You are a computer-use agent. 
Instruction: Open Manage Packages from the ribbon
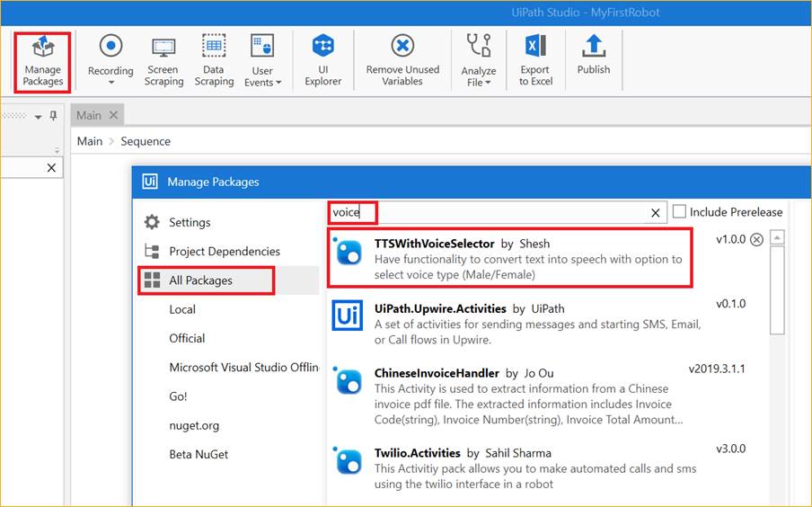pos(42,62)
